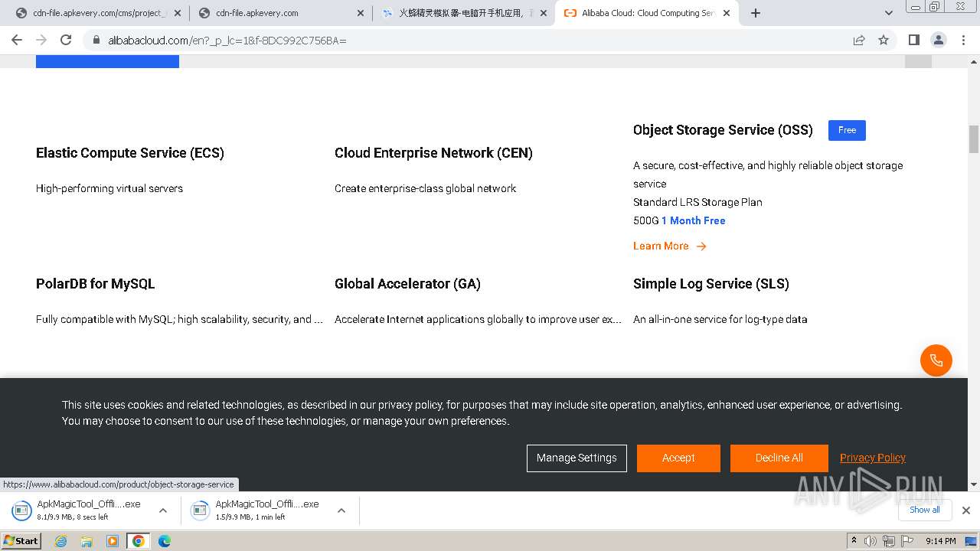The width and height of the screenshot is (980, 551).
Task: Reload the Alibaba Cloud page
Action: (x=66, y=40)
